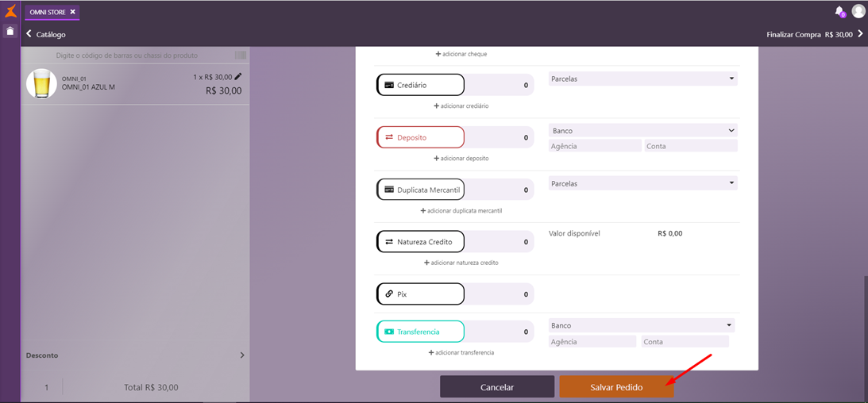
Task: Focus the barcode or chassis input field
Action: (127, 56)
